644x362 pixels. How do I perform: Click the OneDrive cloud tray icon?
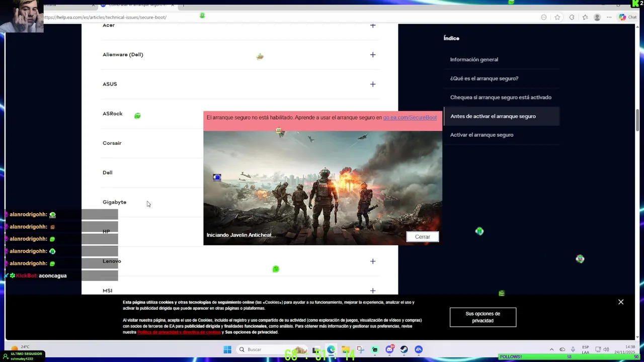[x=562, y=349]
